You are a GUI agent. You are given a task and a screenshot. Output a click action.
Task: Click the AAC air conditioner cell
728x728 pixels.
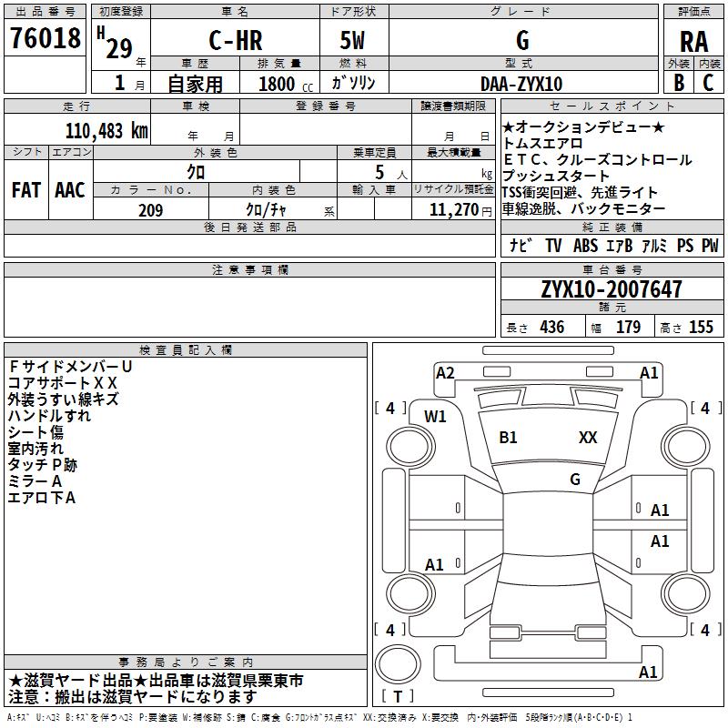(x=70, y=190)
